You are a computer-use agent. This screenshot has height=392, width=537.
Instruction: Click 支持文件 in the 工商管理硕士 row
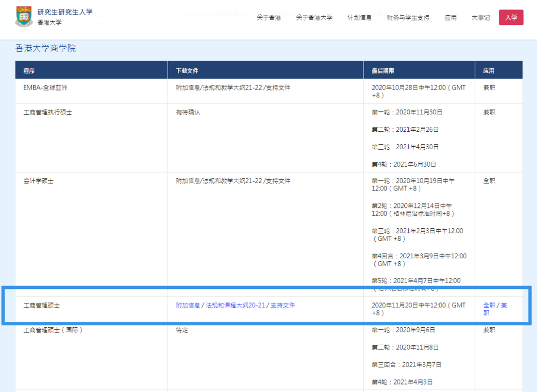[x=282, y=305]
